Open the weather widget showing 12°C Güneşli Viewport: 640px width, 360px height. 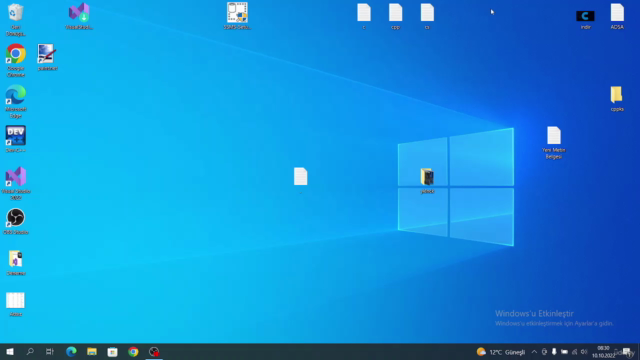coord(501,352)
